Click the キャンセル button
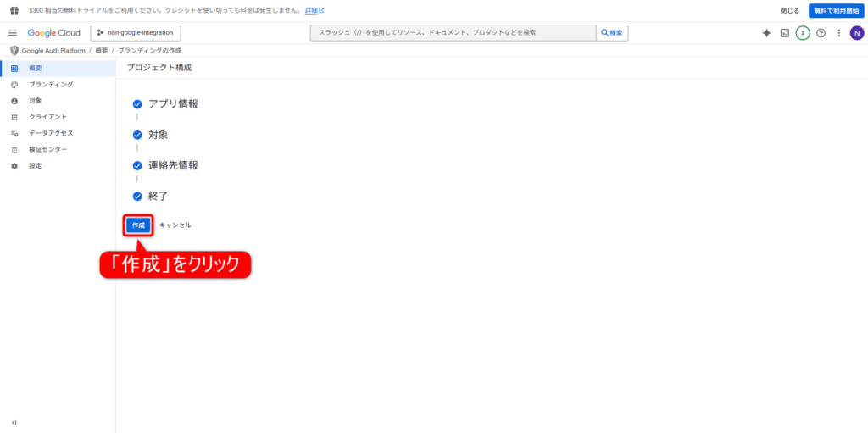 tap(175, 225)
